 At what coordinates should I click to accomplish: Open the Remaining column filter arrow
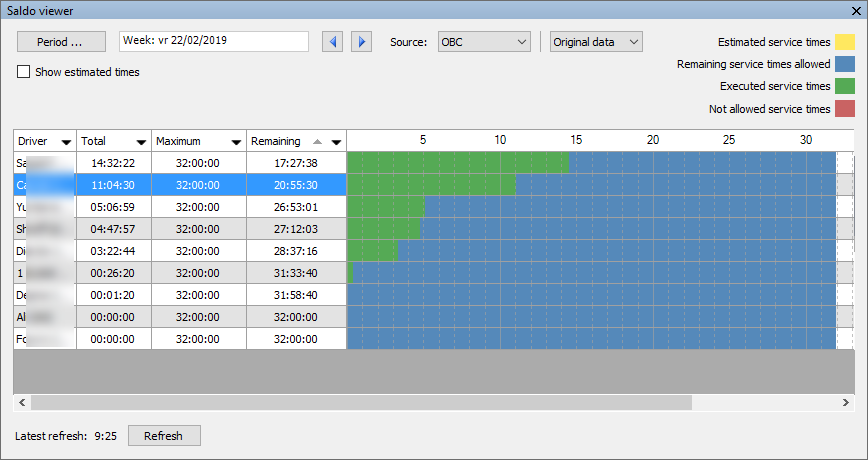click(336, 142)
